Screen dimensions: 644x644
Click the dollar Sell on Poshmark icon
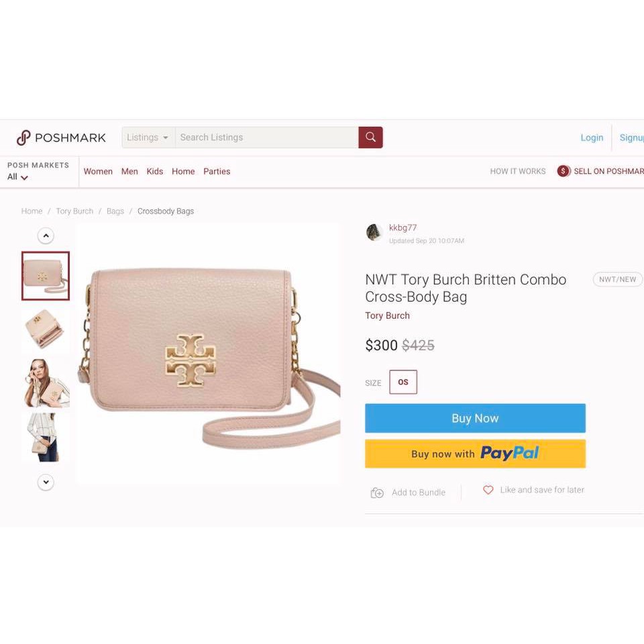(563, 171)
